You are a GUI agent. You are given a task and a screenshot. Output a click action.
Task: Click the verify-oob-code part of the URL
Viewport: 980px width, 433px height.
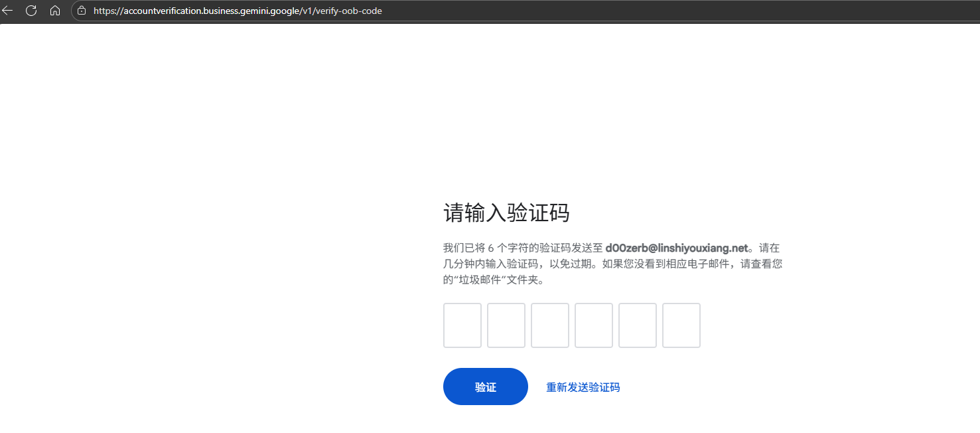[352, 11]
